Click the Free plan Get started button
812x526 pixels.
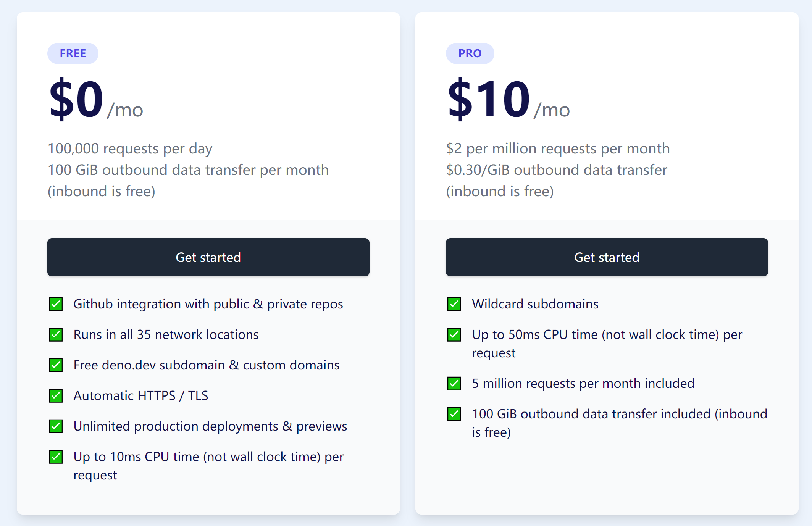(x=208, y=257)
